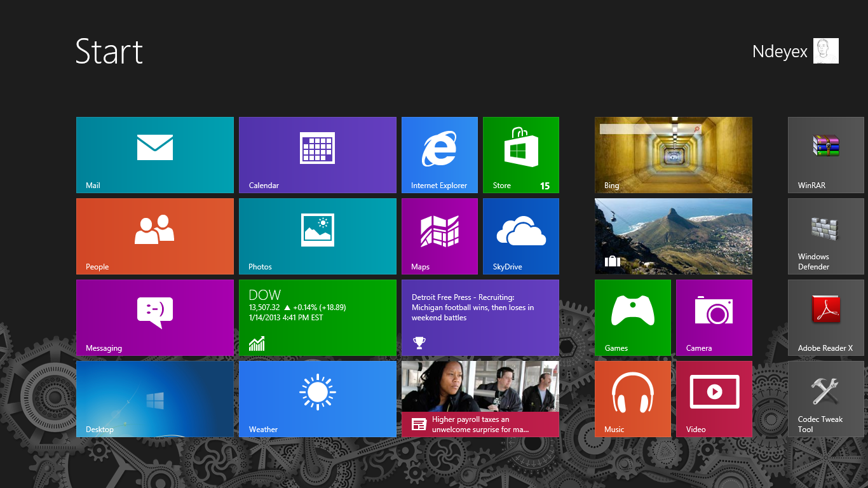The image size is (868, 488).
Task: Open the Mail app tile
Action: pyautogui.click(x=154, y=154)
